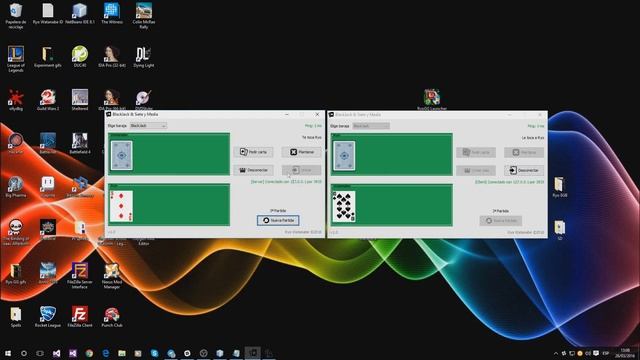Select the FileZilla Server Interface desktop icon

click(80, 276)
